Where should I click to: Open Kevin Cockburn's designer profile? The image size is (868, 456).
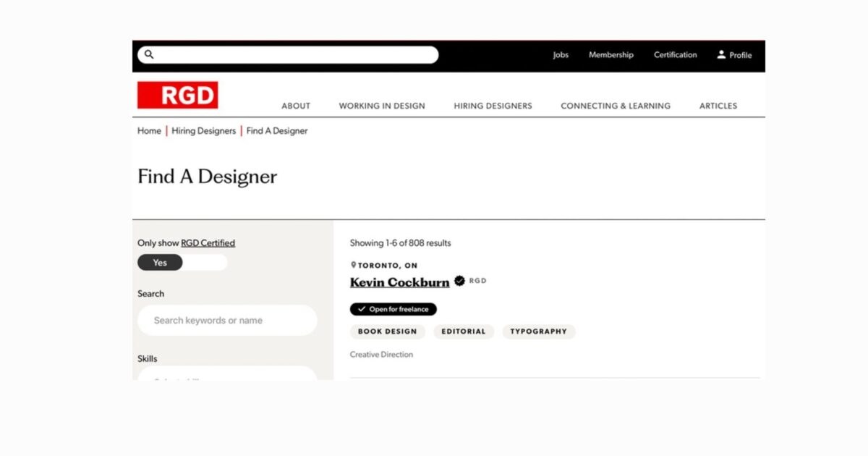tap(399, 282)
